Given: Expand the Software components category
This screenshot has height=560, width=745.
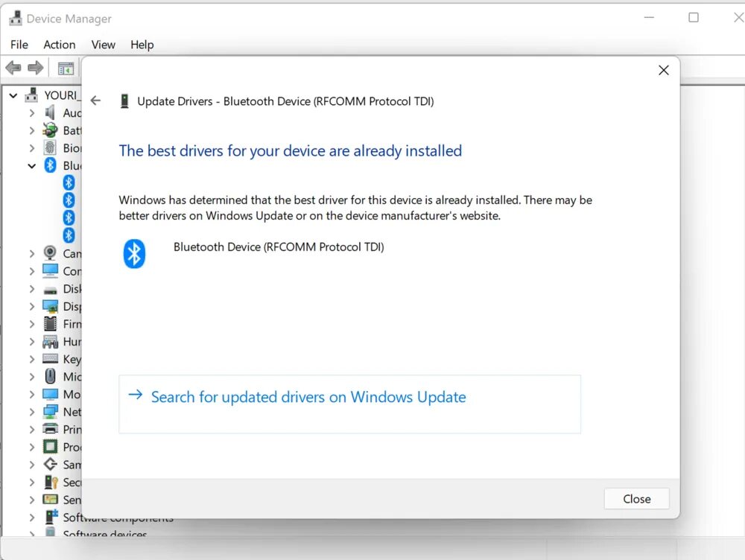Looking at the screenshot, I should pos(32,518).
